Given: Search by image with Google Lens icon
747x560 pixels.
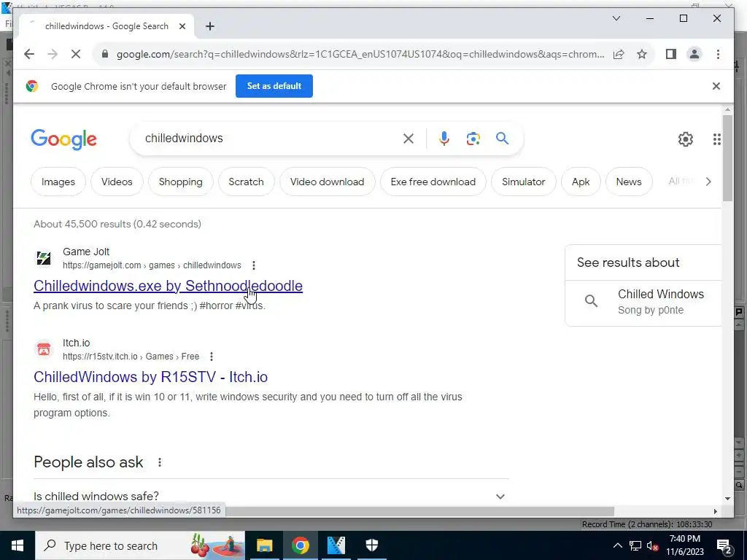Looking at the screenshot, I should pyautogui.click(x=473, y=139).
